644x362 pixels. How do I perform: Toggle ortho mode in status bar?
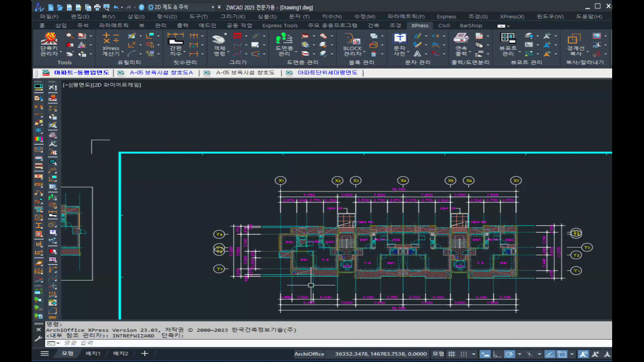point(497,354)
